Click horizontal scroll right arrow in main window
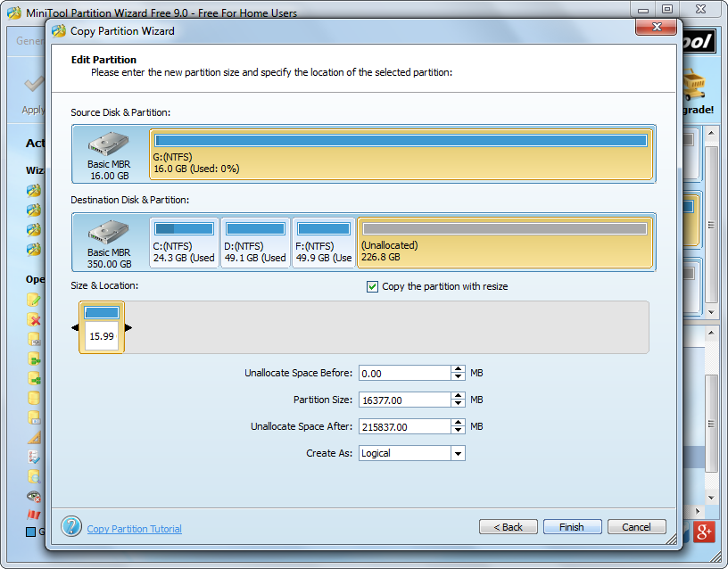Viewport: 728px width, 569px height. [697, 511]
